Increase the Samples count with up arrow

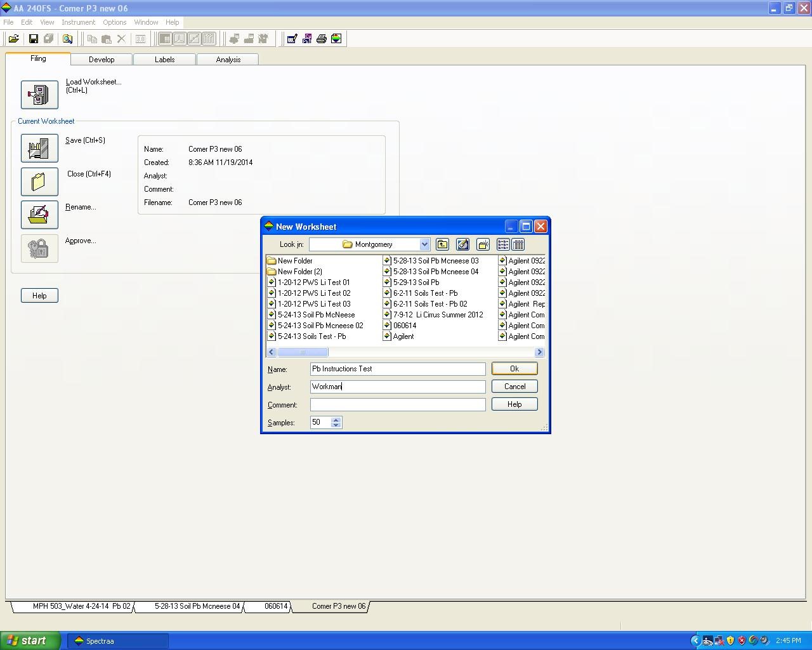[336, 420]
